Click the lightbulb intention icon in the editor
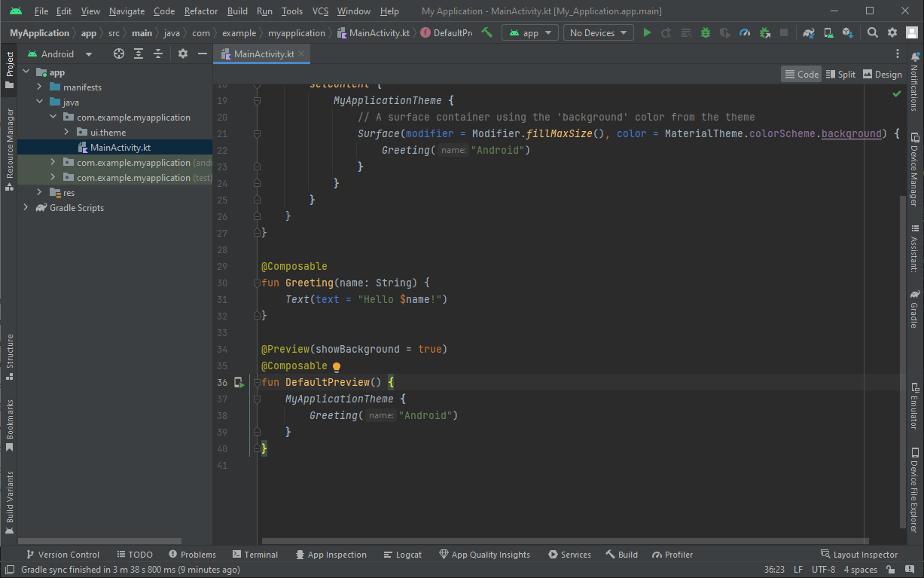Viewport: 924px width, 578px height. [x=337, y=367]
